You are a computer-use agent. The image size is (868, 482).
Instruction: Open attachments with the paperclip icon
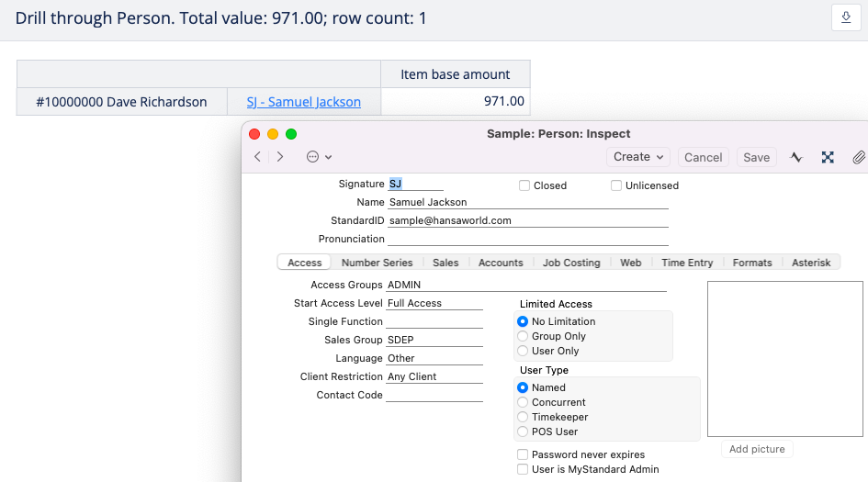pos(858,157)
